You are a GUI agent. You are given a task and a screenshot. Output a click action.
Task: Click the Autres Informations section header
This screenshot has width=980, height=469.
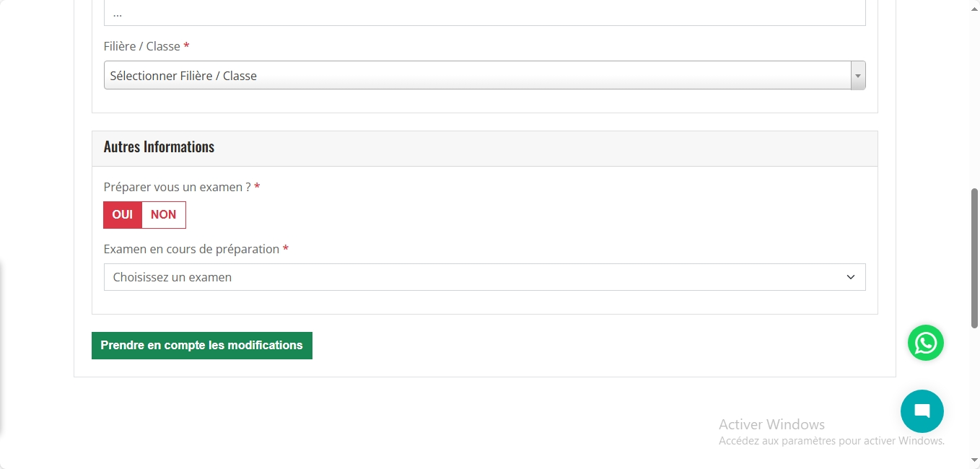(159, 147)
